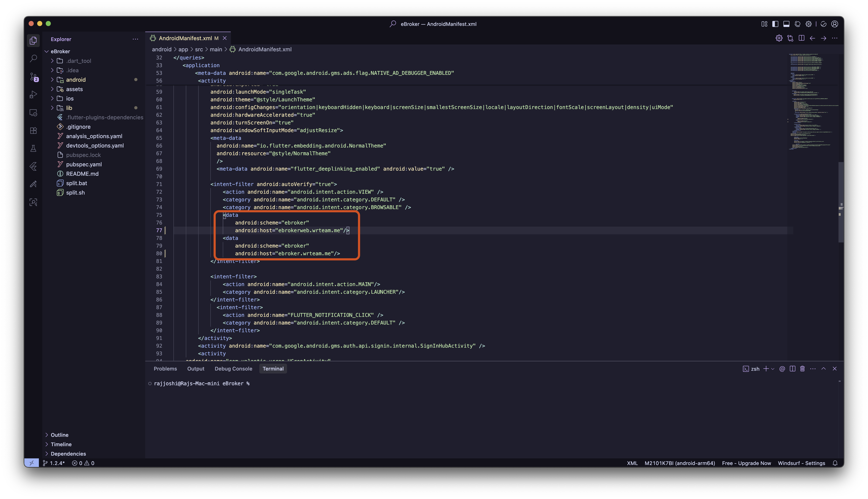Image resolution: width=868 pixels, height=499 pixels.
Task: Select the Terminal panel tab
Action: click(273, 369)
